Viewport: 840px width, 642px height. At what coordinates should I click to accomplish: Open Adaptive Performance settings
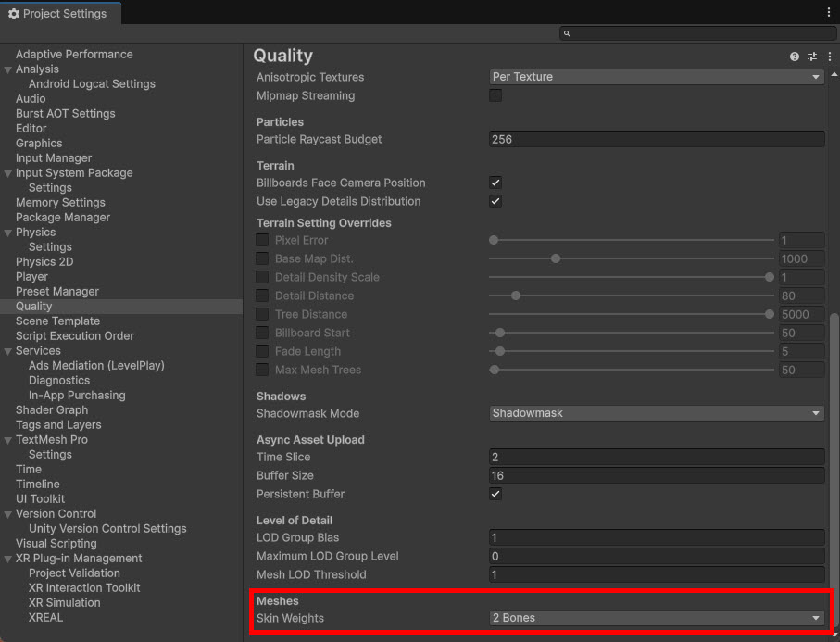(x=74, y=54)
